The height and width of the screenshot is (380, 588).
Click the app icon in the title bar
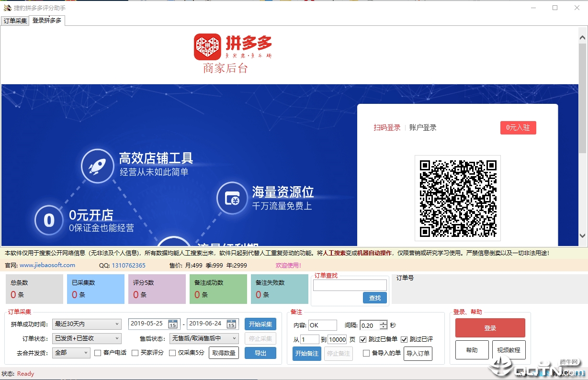(7, 8)
